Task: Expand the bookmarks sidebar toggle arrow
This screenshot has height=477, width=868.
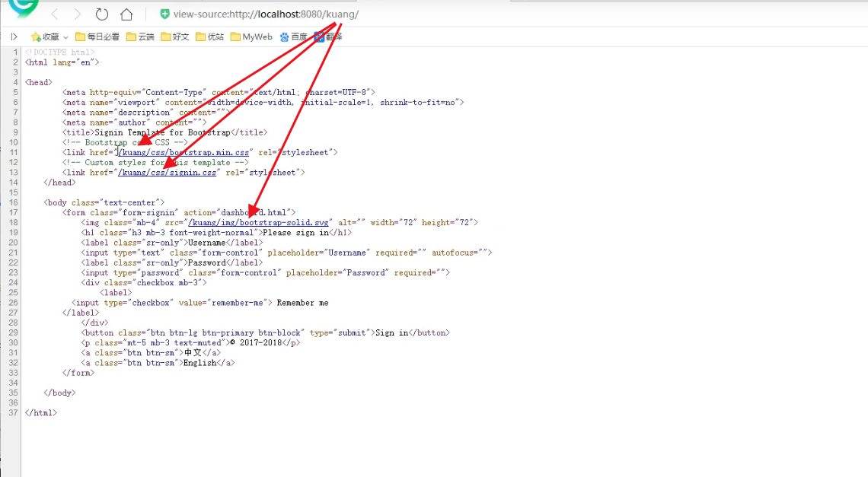Action: click(14, 37)
